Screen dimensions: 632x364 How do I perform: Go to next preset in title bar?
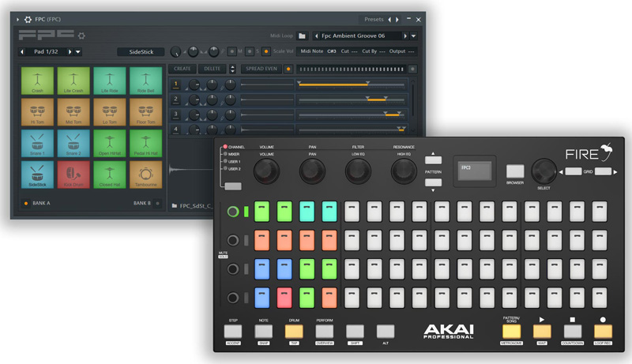tap(397, 19)
